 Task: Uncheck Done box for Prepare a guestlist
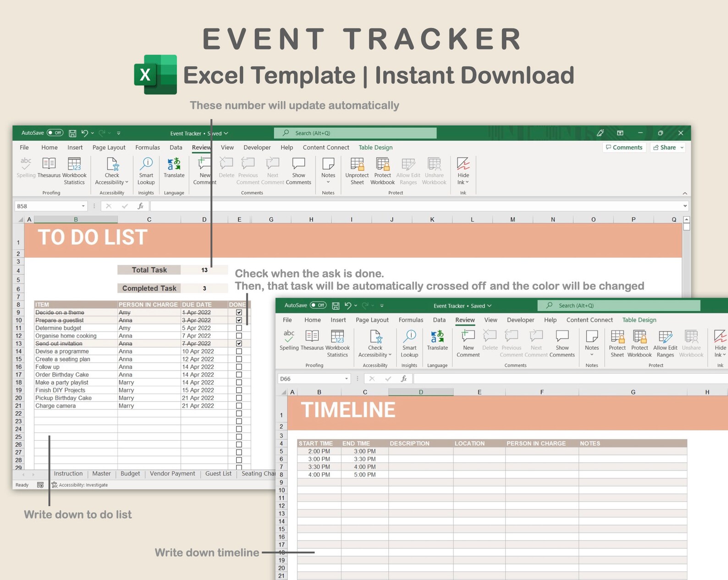click(239, 320)
